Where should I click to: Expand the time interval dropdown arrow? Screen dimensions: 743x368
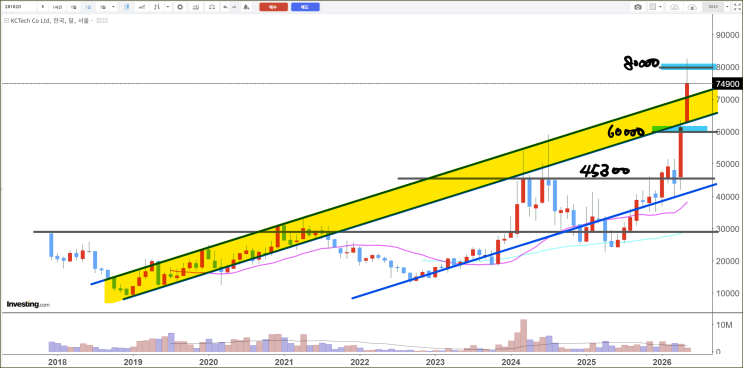coord(113,7)
